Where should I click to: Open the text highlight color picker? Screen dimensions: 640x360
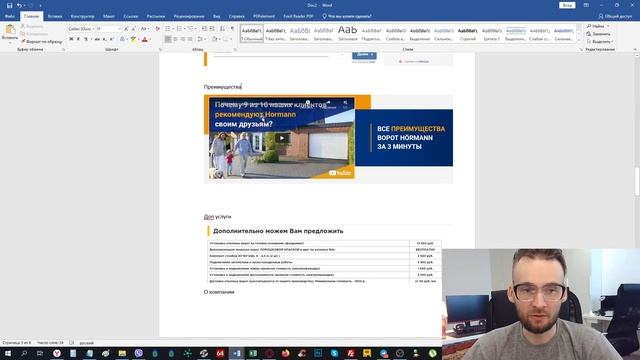138,39
